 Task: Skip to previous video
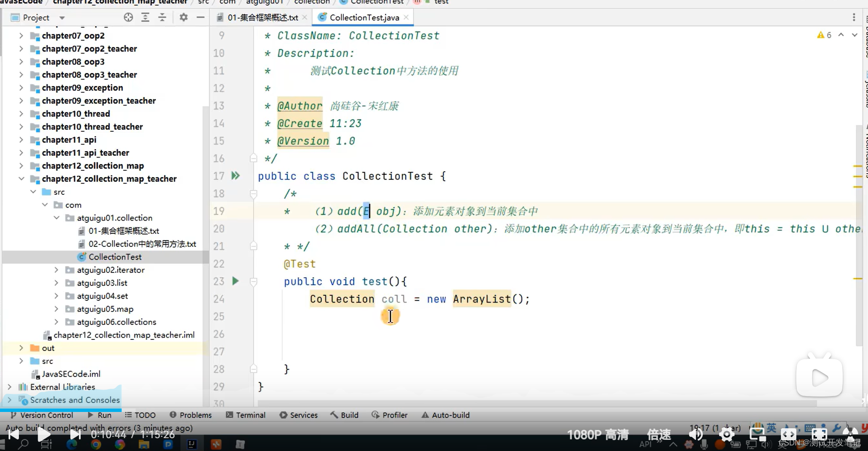pos(13,434)
